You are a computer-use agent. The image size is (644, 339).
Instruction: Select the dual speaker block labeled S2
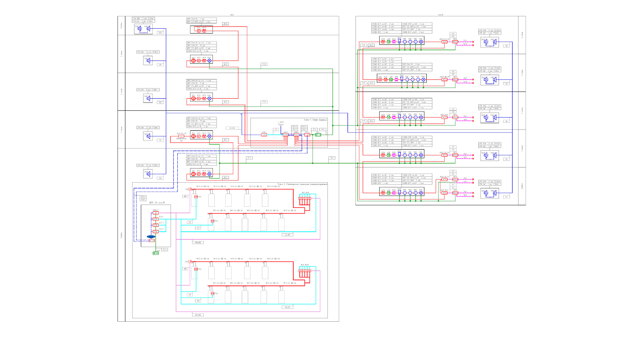pos(490,156)
